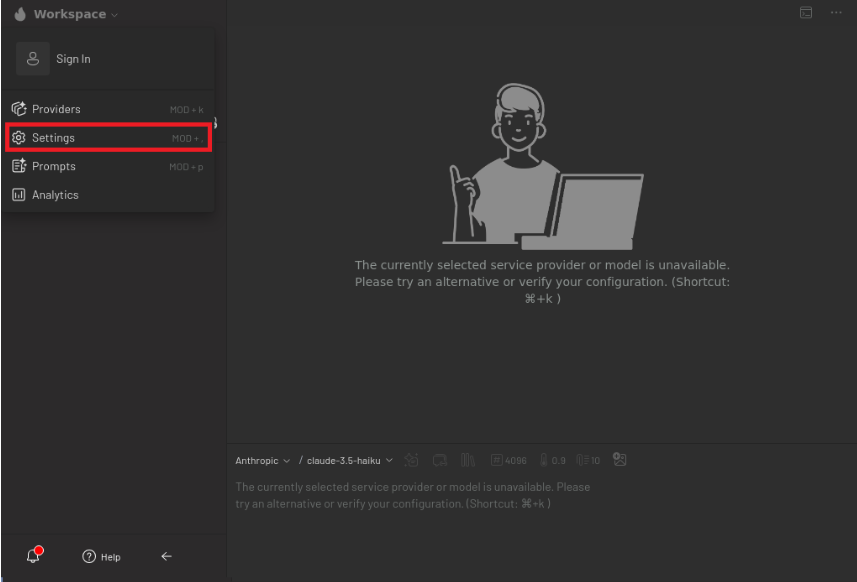
Task: Click the window panel icon at top right
Action: pos(805,12)
